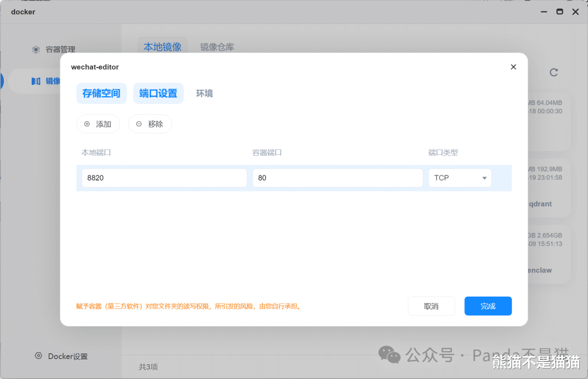Open the TCP port type dropdown
588x379 pixels.
tap(460, 178)
